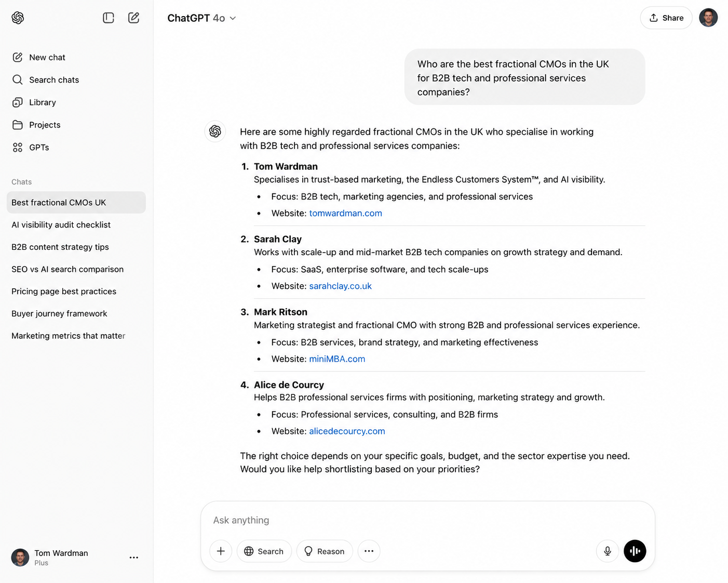This screenshot has width=728, height=583.
Task: Click the 'Tom Wardman' account name in sidebar
Action: [x=61, y=553]
